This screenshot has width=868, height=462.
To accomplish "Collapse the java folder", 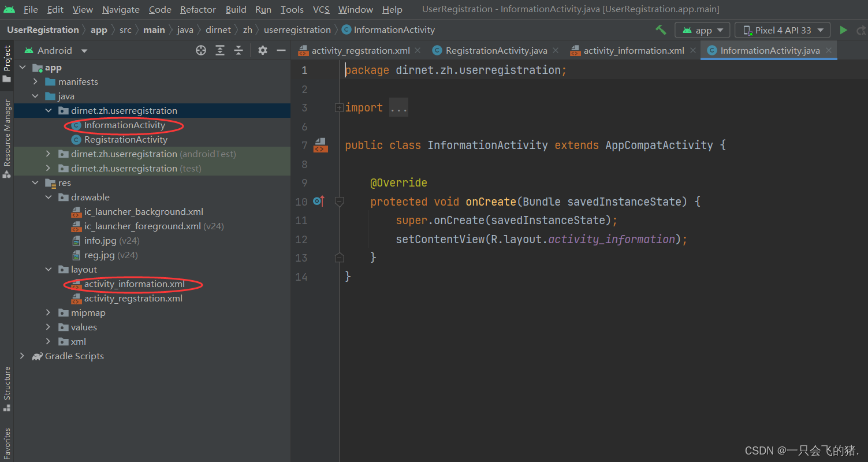I will click(36, 96).
